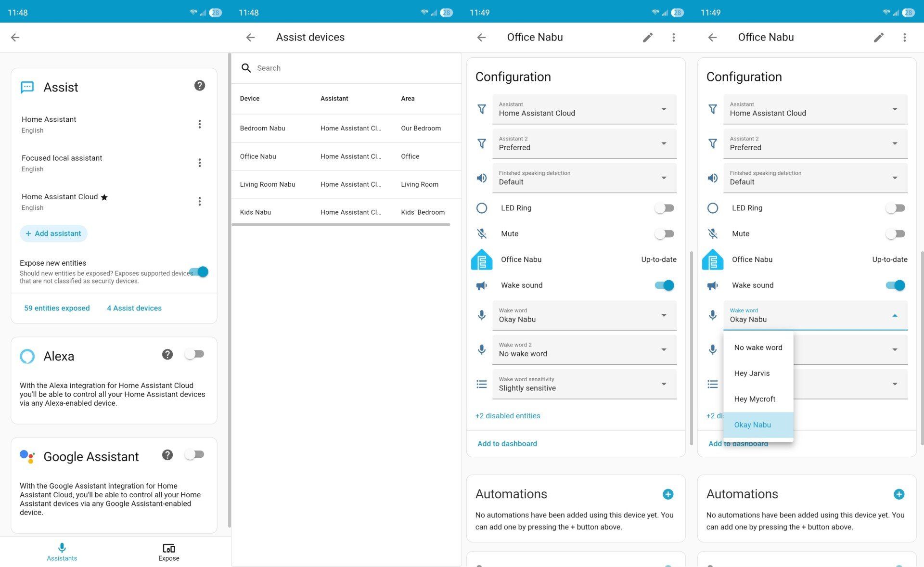Open the Google Assistant help icon
Image resolution: width=924 pixels, height=567 pixels.
[x=167, y=454]
